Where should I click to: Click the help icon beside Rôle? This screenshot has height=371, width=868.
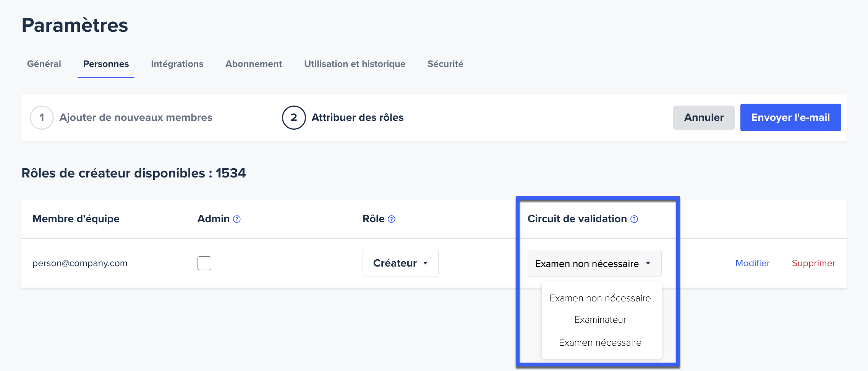(392, 219)
